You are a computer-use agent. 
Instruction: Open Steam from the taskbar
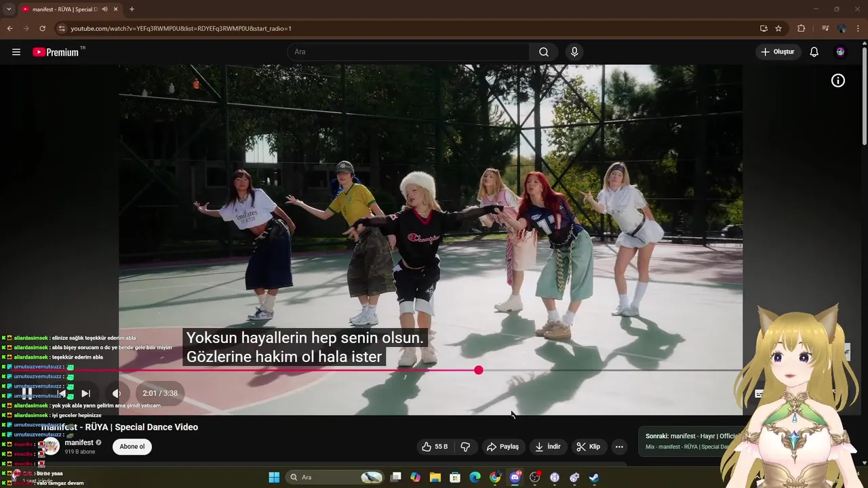click(594, 477)
